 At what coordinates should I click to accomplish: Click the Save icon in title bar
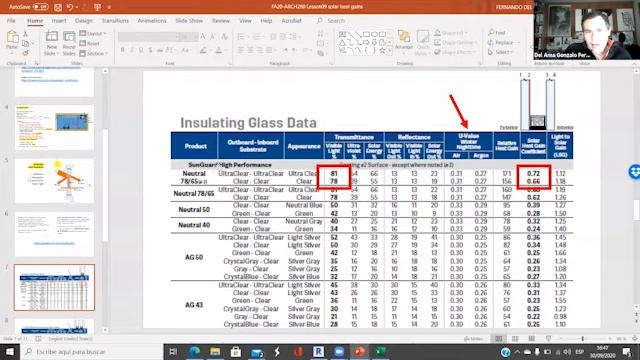click(x=58, y=7)
